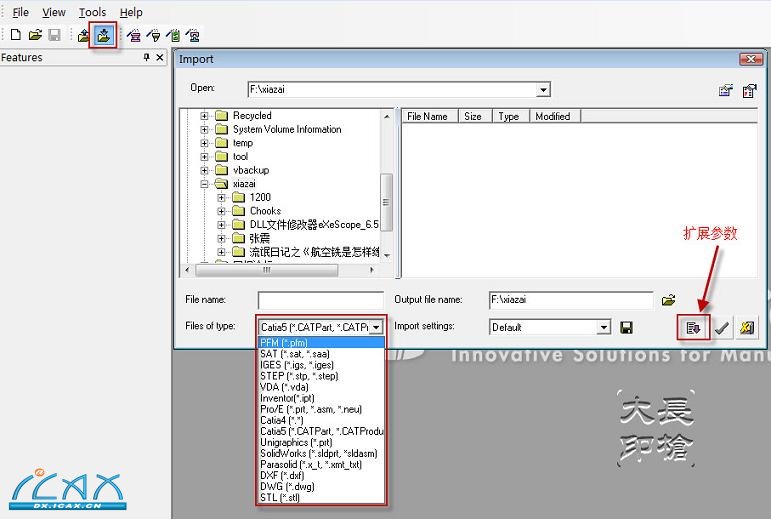
Task: Expand the temp folder node
Action: pyautogui.click(x=204, y=143)
